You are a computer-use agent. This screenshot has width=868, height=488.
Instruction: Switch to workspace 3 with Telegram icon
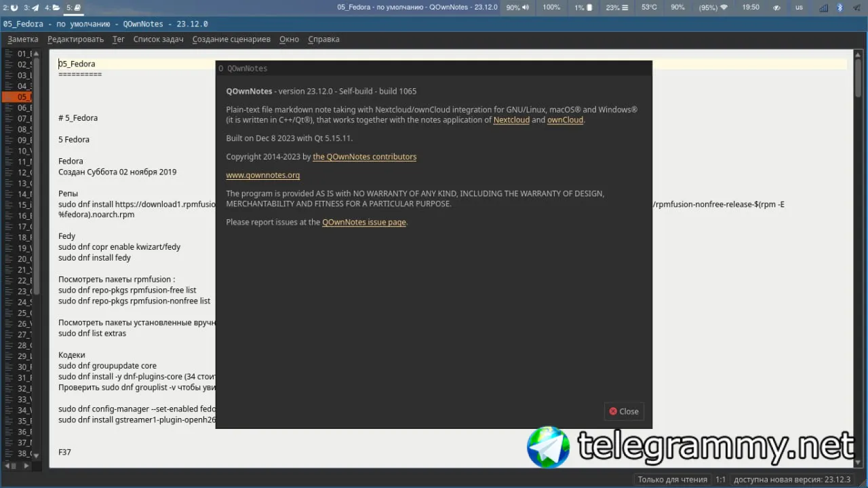[x=31, y=7]
